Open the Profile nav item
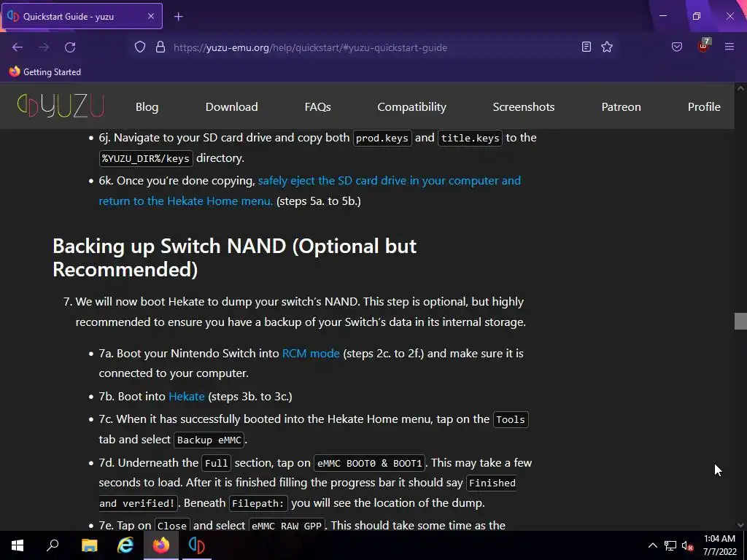Viewport: 747px width, 560px height. [x=704, y=106]
